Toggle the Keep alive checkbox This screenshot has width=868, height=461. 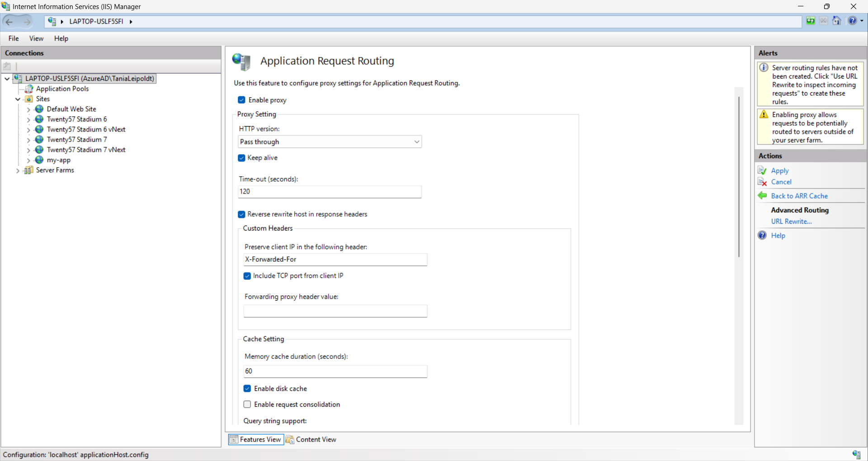[242, 158]
